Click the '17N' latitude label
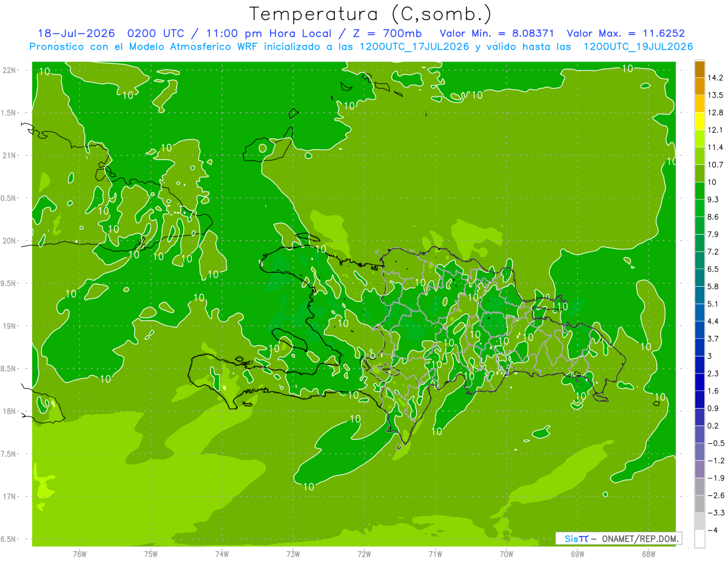 (x=10, y=497)
